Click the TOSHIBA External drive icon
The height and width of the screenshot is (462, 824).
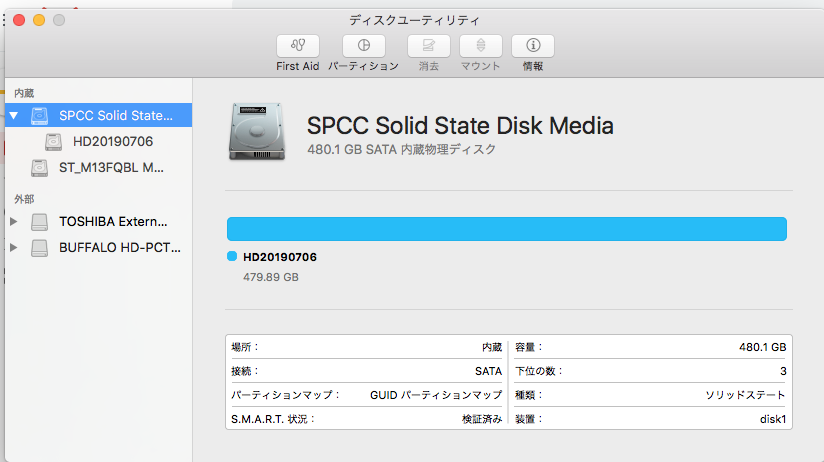(x=39, y=221)
